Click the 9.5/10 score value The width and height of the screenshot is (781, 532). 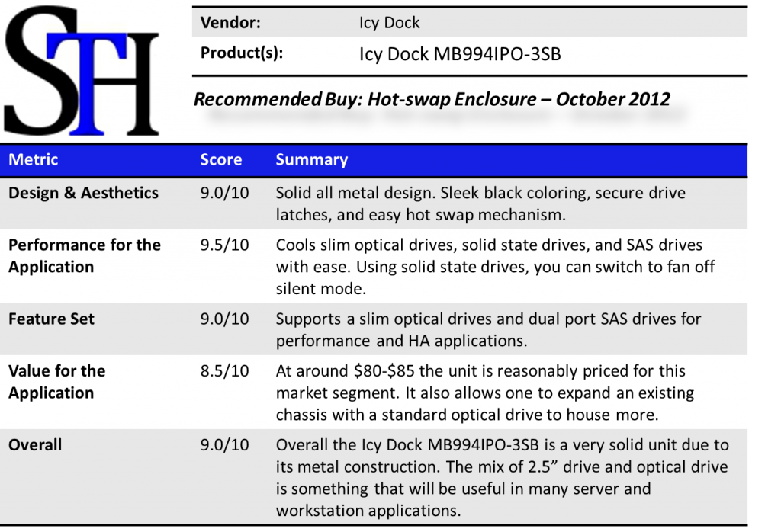pyautogui.click(x=224, y=245)
